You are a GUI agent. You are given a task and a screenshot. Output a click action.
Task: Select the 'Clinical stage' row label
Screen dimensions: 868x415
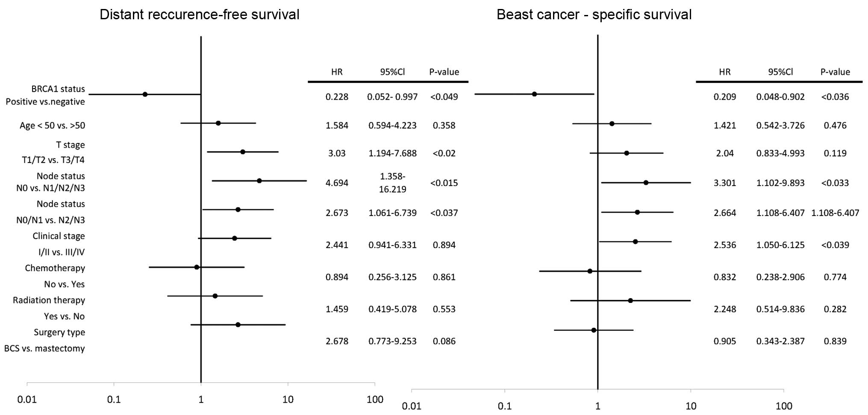tap(59, 236)
